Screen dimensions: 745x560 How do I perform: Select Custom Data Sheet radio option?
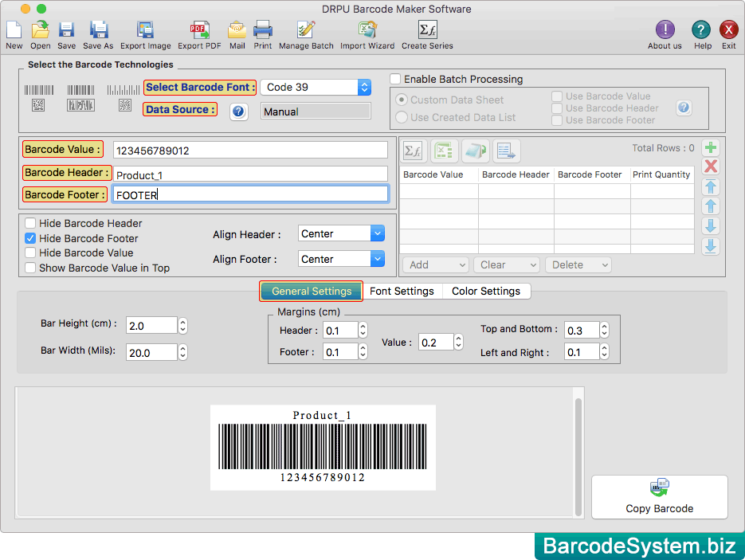[x=402, y=100]
